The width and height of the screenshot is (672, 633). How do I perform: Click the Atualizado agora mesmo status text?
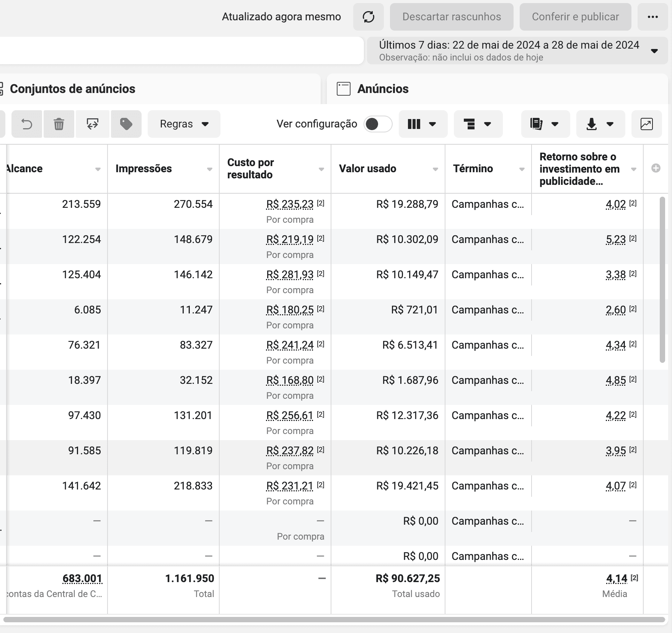pos(281,17)
